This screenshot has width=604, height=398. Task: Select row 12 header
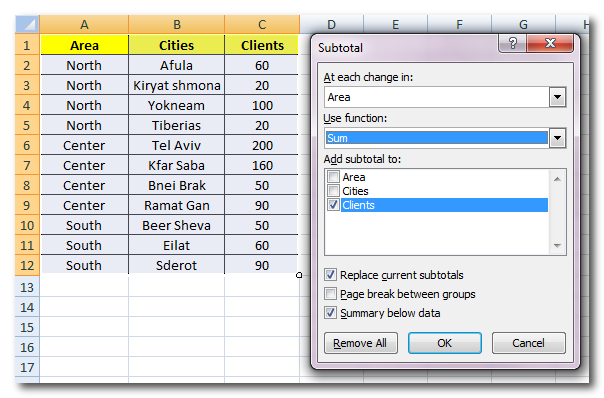pos(27,265)
